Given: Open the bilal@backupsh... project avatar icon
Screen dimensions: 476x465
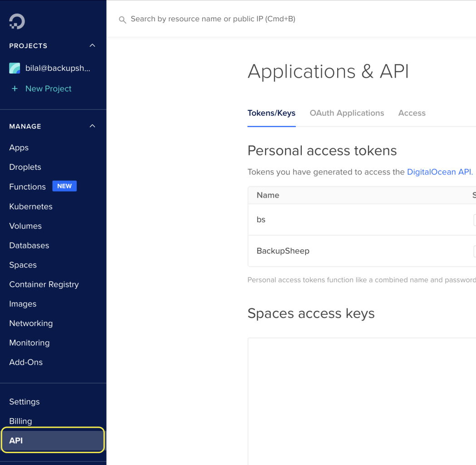Looking at the screenshot, I should click(15, 68).
